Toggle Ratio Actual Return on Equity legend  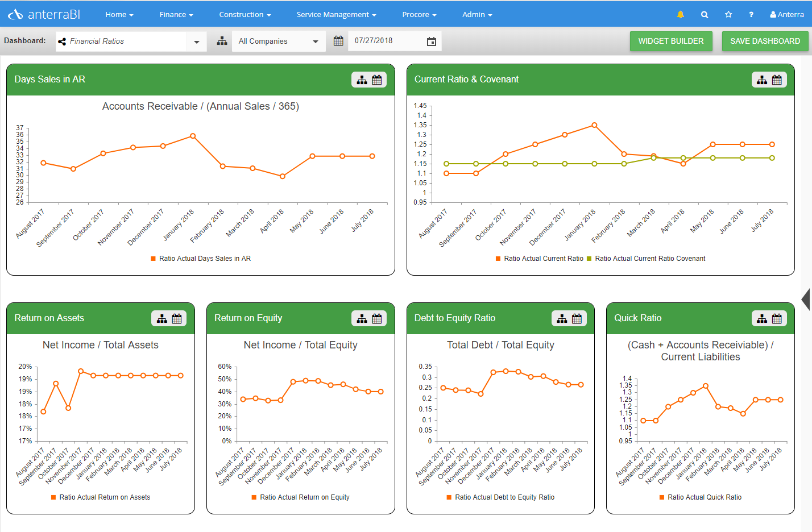click(301, 497)
